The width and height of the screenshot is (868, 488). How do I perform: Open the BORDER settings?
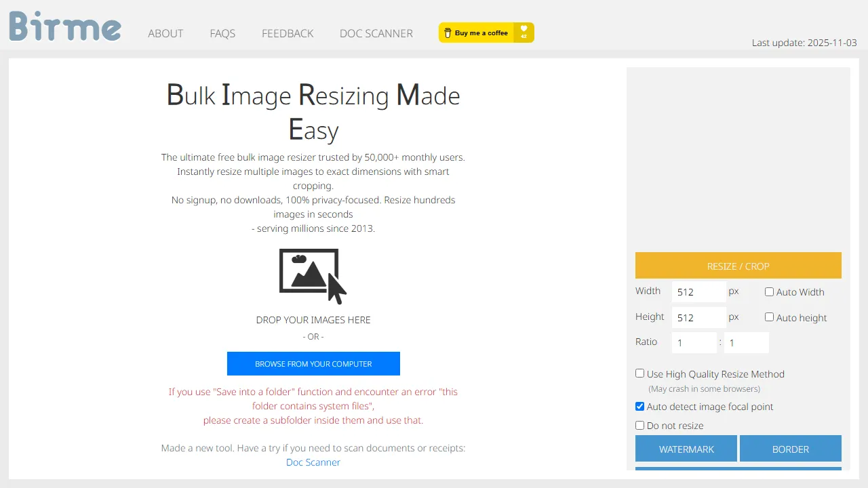[x=791, y=449]
